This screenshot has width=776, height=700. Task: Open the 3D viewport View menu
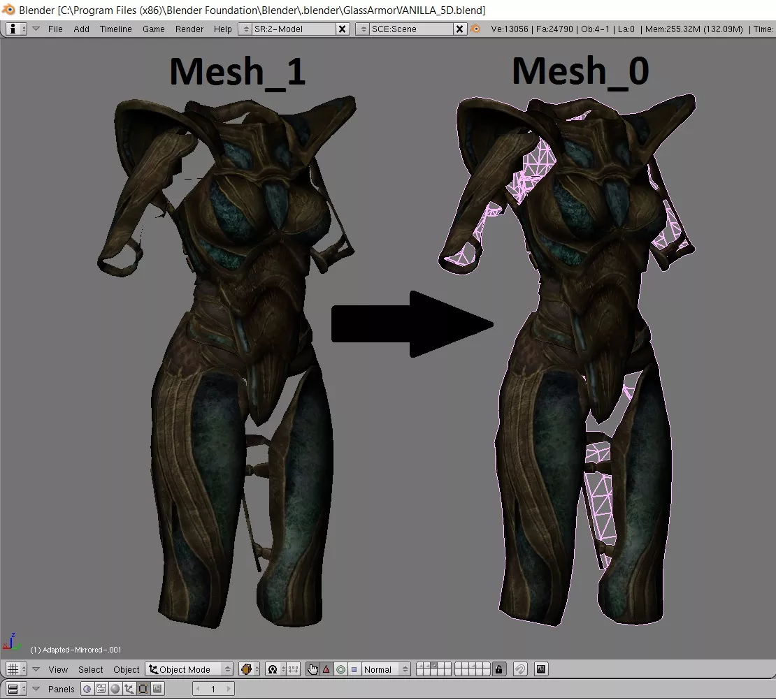coord(58,670)
